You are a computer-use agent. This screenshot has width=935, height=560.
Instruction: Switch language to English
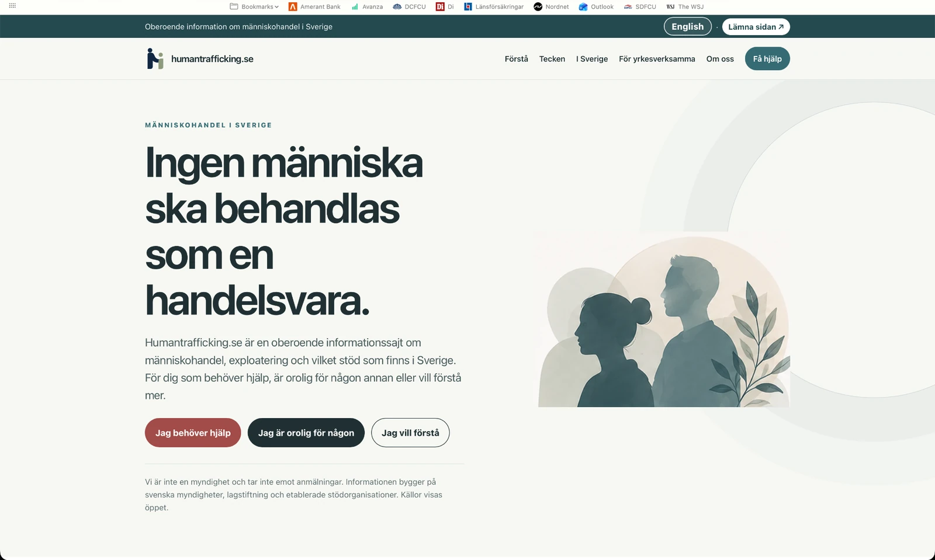pyautogui.click(x=688, y=27)
